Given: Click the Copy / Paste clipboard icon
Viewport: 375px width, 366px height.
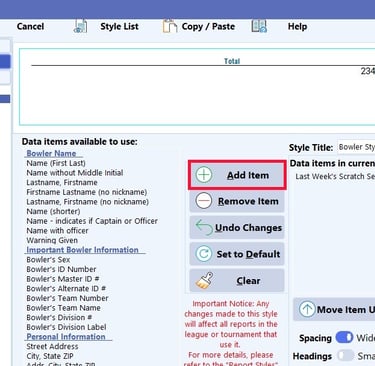Looking at the screenshot, I should tap(170, 26).
